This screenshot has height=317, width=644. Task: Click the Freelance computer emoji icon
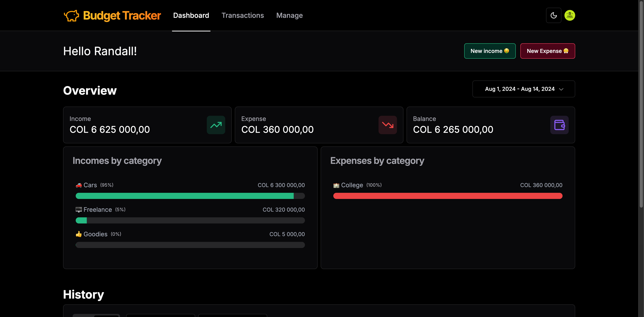[x=79, y=210]
